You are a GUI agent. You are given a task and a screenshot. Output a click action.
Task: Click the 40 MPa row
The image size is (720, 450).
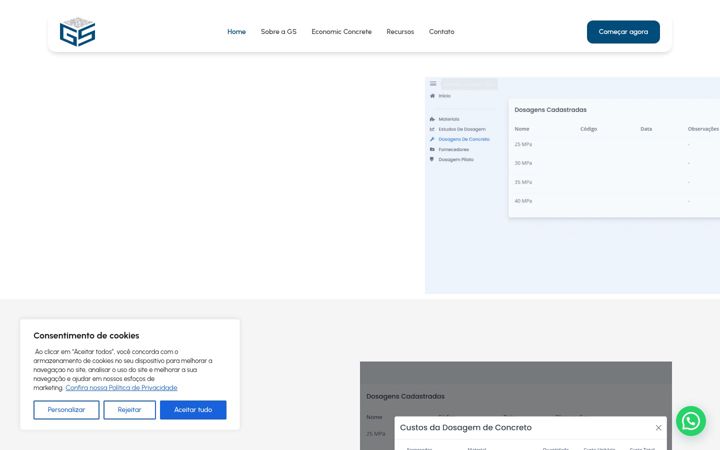pyautogui.click(x=615, y=201)
